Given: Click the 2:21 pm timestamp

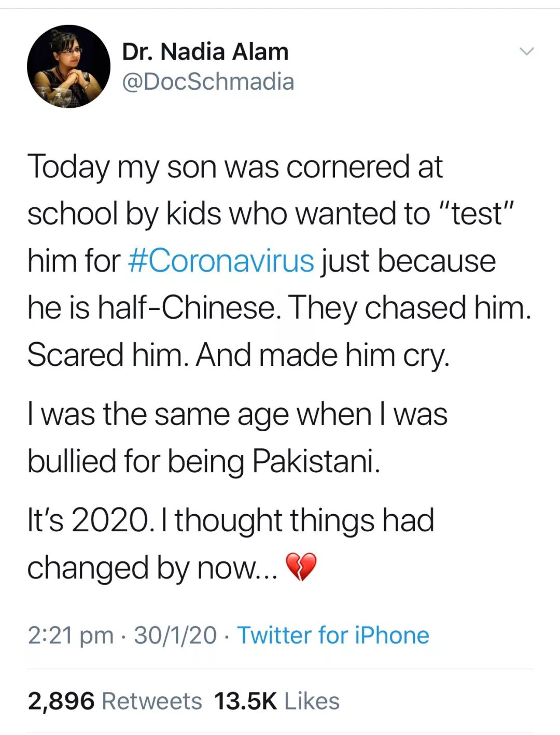Looking at the screenshot, I should pyautogui.click(x=71, y=635).
